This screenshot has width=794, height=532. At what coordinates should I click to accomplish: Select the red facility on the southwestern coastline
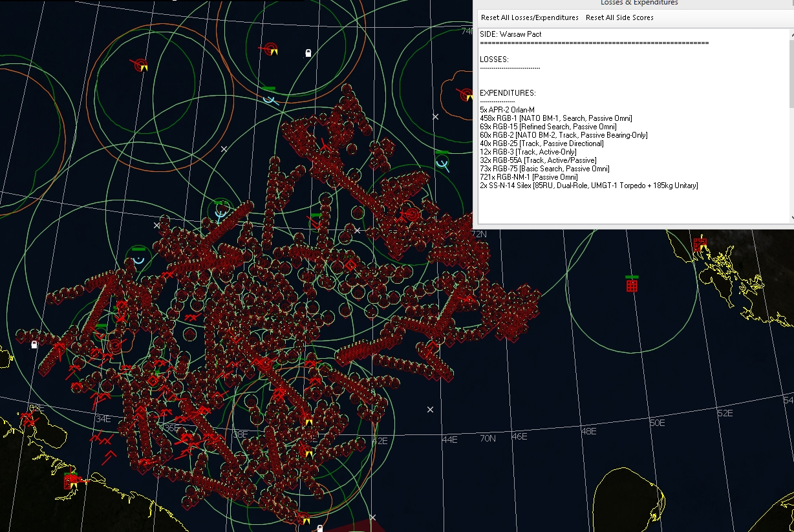pos(71,481)
